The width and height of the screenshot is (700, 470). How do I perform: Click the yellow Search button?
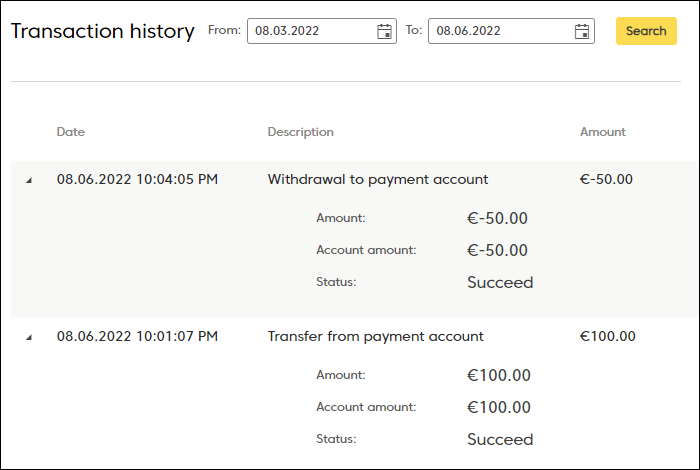coord(646,31)
